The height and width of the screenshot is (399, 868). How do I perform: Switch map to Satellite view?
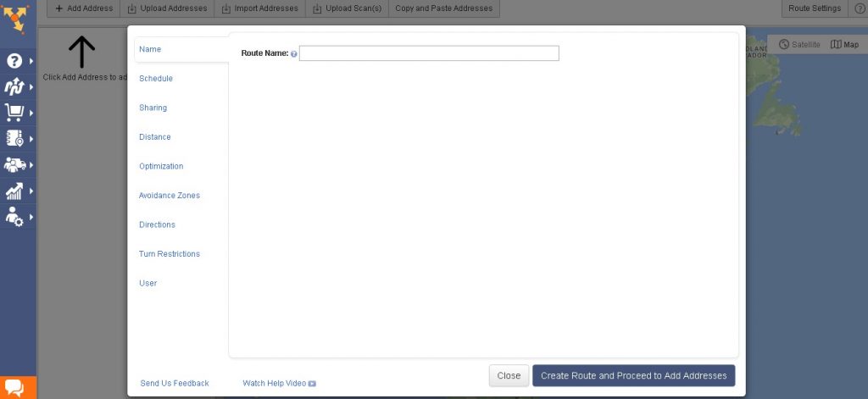click(x=799, y=44)
